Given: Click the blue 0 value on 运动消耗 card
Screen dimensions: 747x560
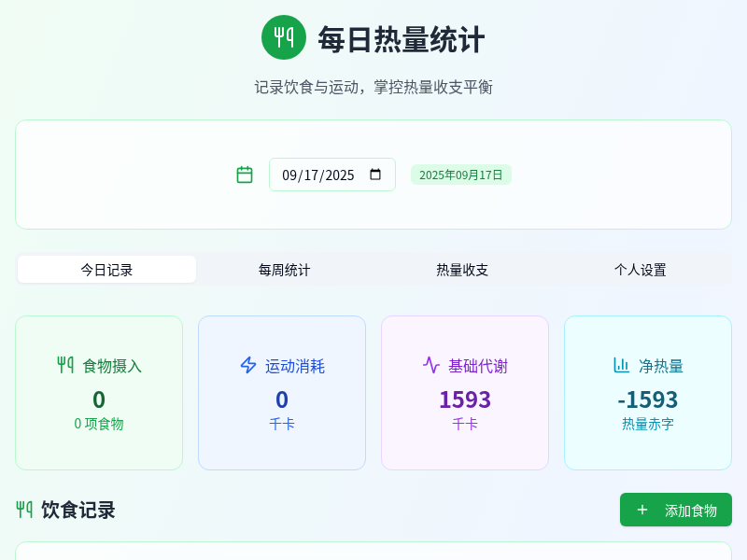Looking at the screenshot, I should [282, 399].
